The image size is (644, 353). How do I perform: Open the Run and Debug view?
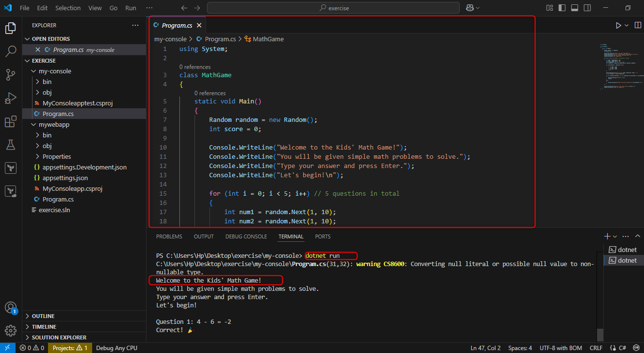click(x=11, y=98)
